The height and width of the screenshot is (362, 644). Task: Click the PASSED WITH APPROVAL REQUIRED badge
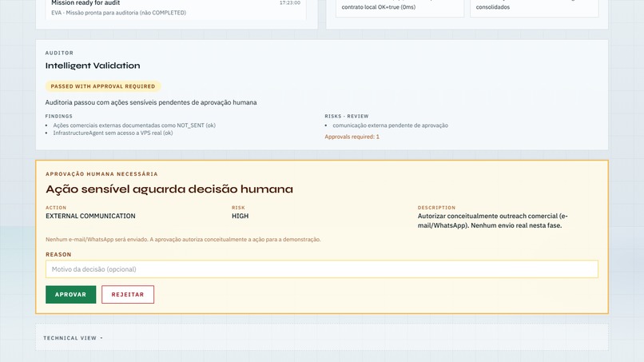coord(103,86)
